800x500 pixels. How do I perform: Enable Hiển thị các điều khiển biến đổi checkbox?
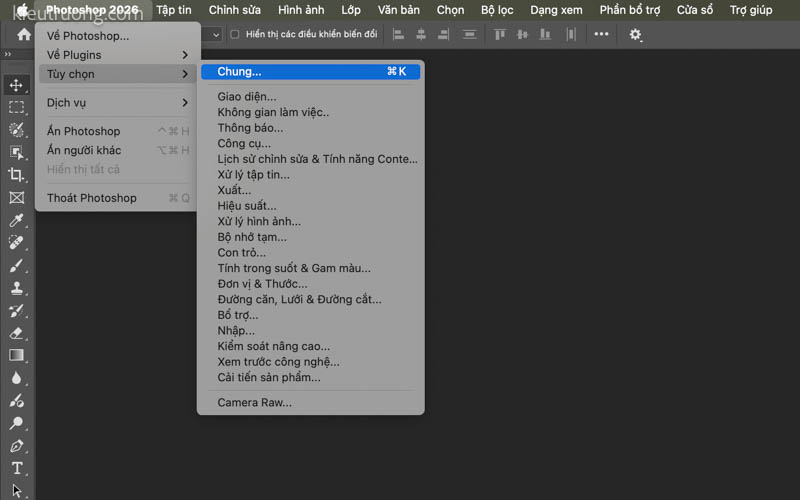235,34
